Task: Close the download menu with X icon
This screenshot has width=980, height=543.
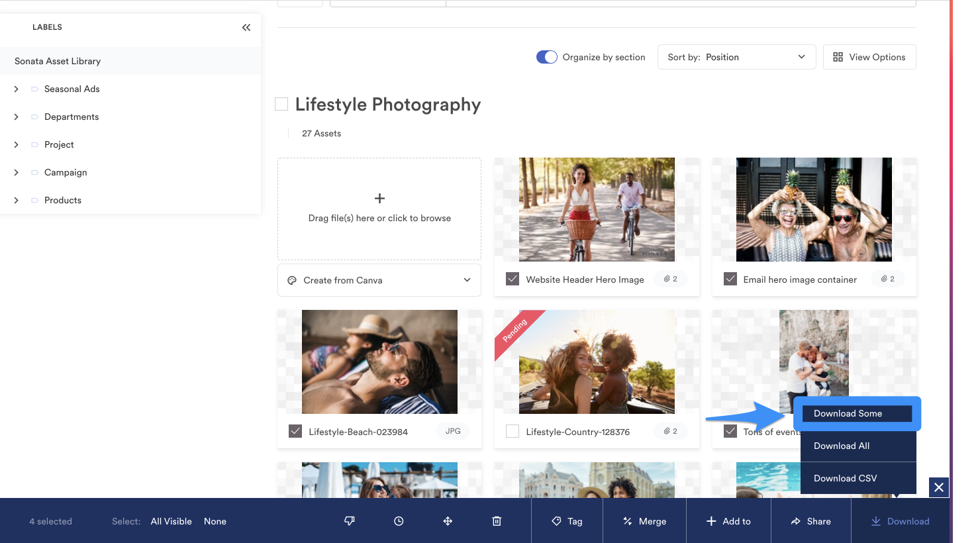Action: (x=938, y=487)
